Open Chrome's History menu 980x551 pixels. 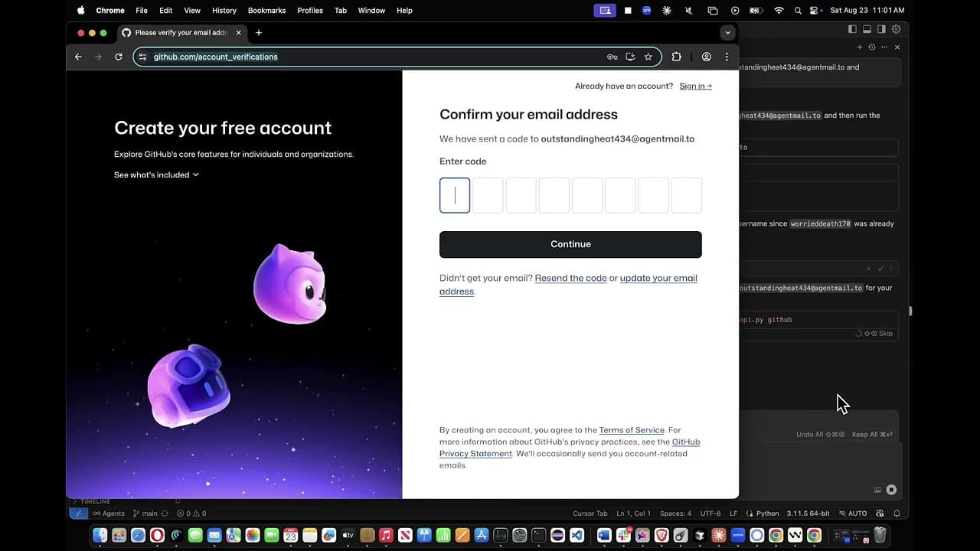(x=224, y=11)
